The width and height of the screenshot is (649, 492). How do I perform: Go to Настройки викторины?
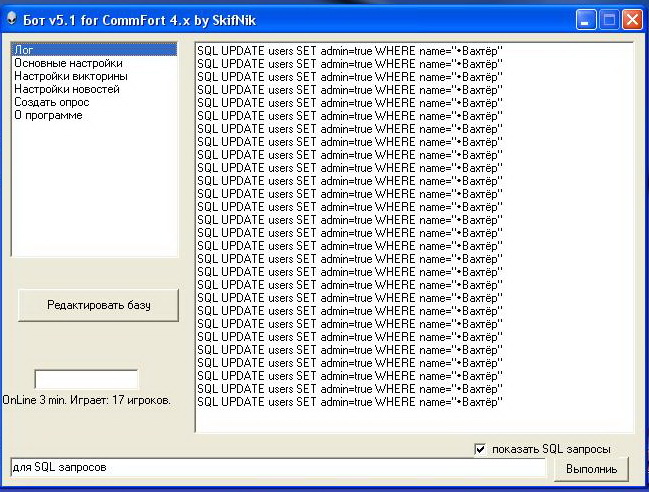pyautogui.click(x=70, y=75)
